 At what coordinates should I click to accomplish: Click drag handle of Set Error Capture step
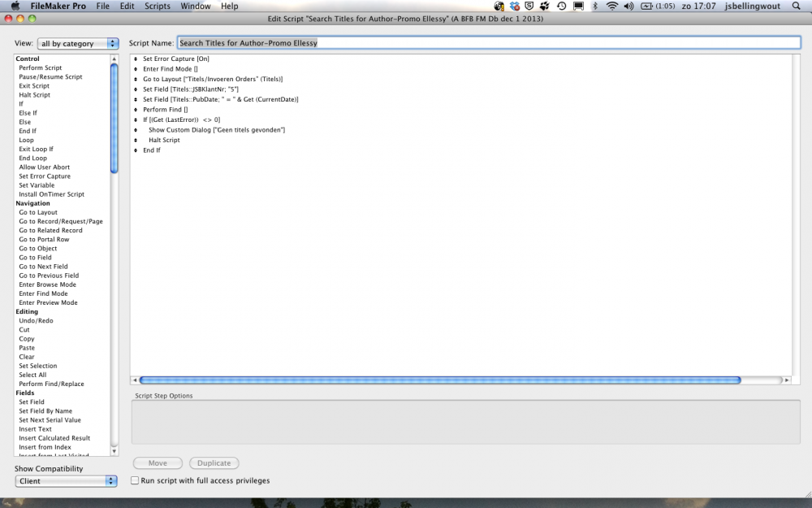click(x=136, y=59)
